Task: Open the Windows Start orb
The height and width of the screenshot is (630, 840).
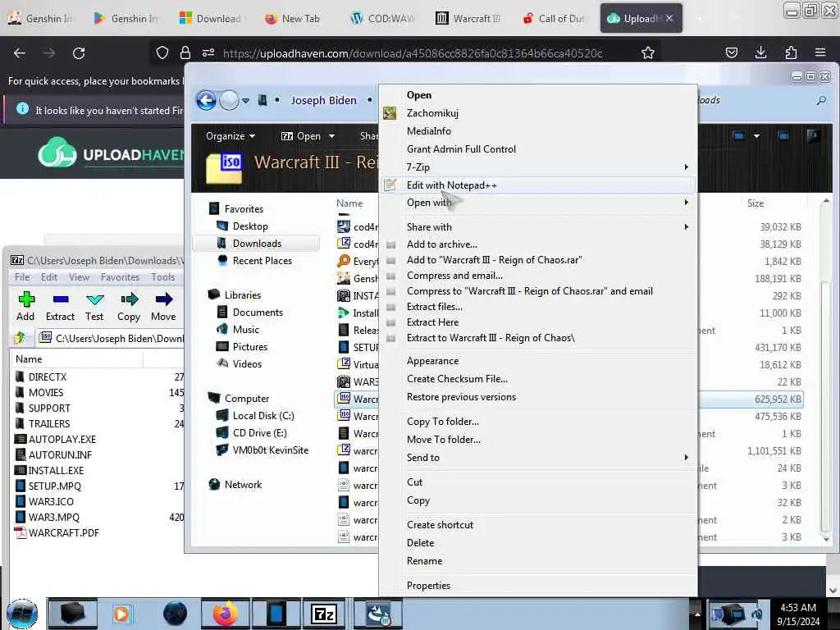Action: pos(22,614)
